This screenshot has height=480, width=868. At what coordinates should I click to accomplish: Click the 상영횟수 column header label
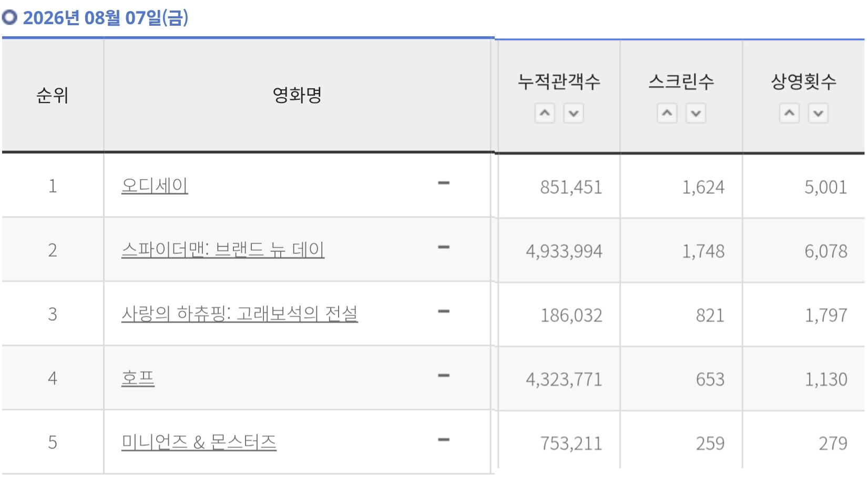tap(804, 81)
